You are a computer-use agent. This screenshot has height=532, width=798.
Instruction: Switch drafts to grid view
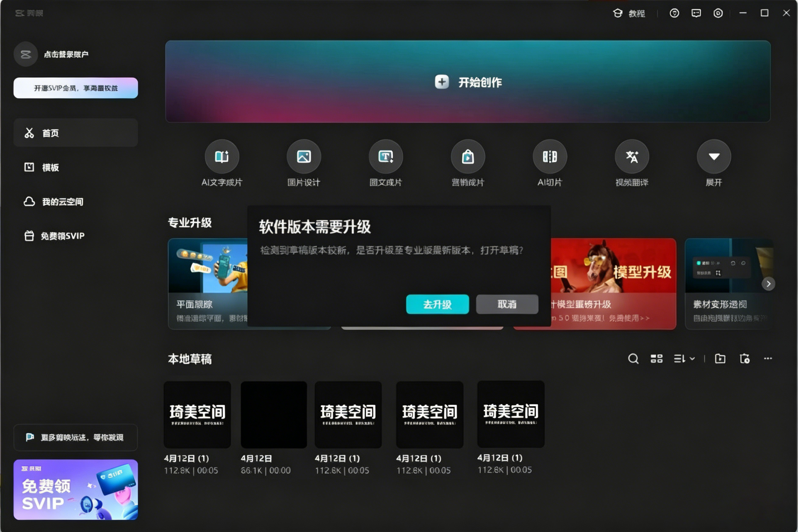pyautogui.click(x=656, y=359)
